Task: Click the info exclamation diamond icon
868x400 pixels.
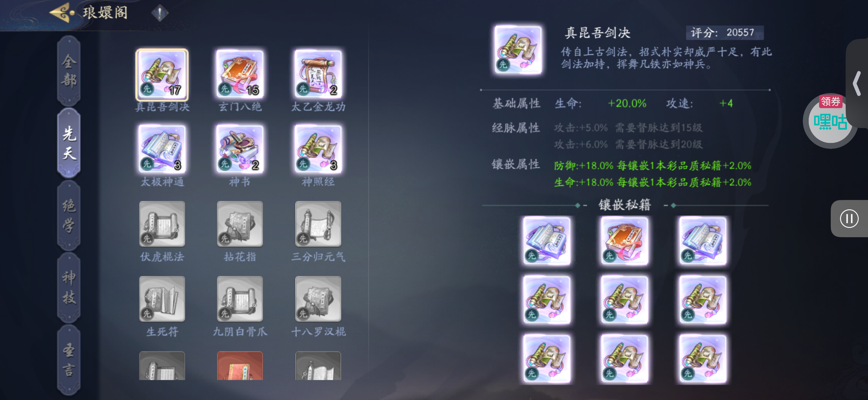Action: click(x=160, y=13)
